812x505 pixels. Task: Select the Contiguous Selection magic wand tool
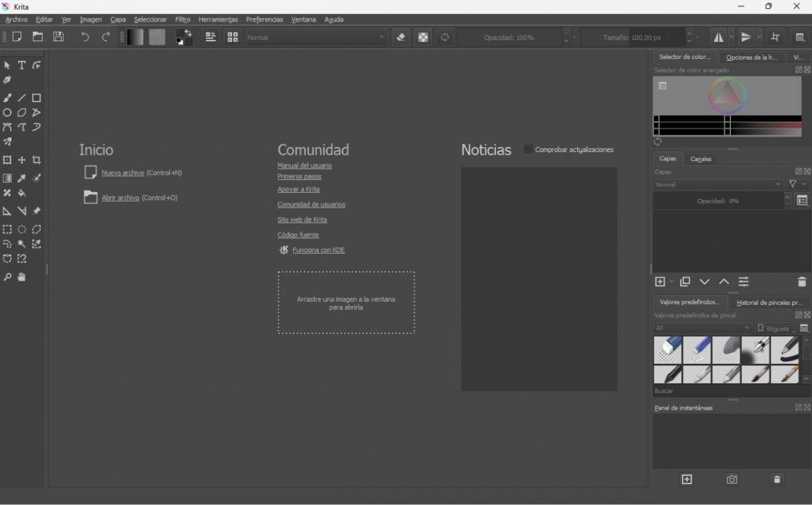pyautogui.click(x=22, y=244)
